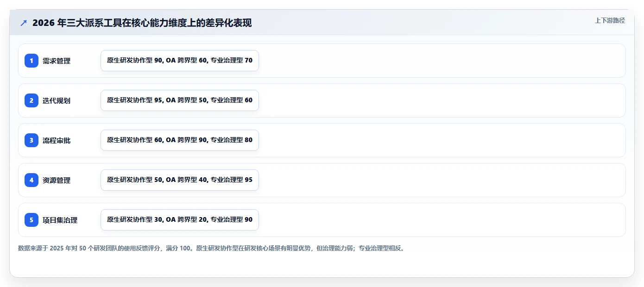Click the arrow icon beside the 2026 title

point(24,23)
